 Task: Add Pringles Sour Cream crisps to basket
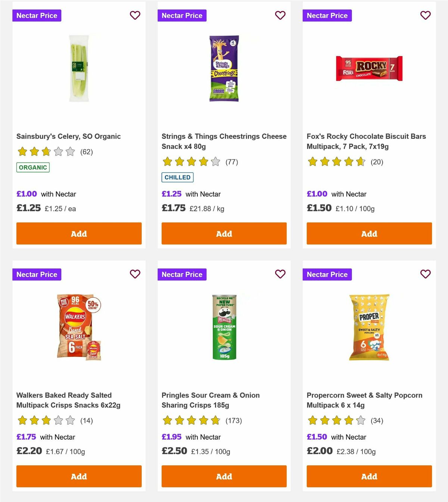point(224,476)
